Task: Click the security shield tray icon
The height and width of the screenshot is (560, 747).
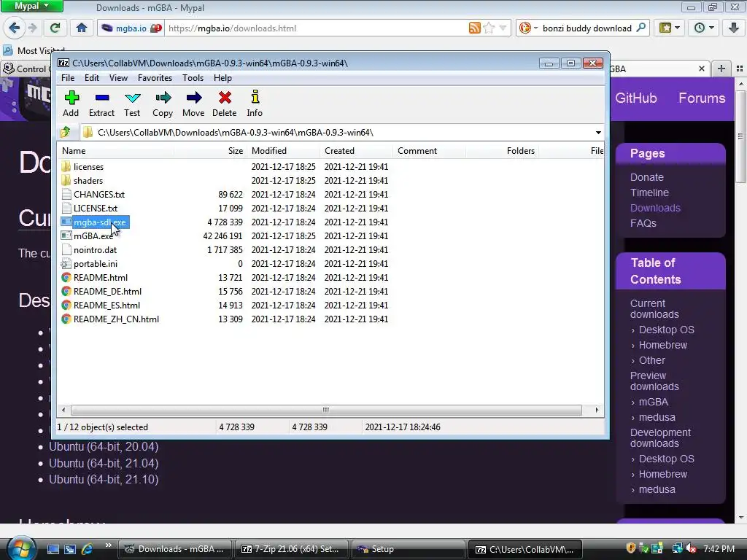Action: coord(631,548)
